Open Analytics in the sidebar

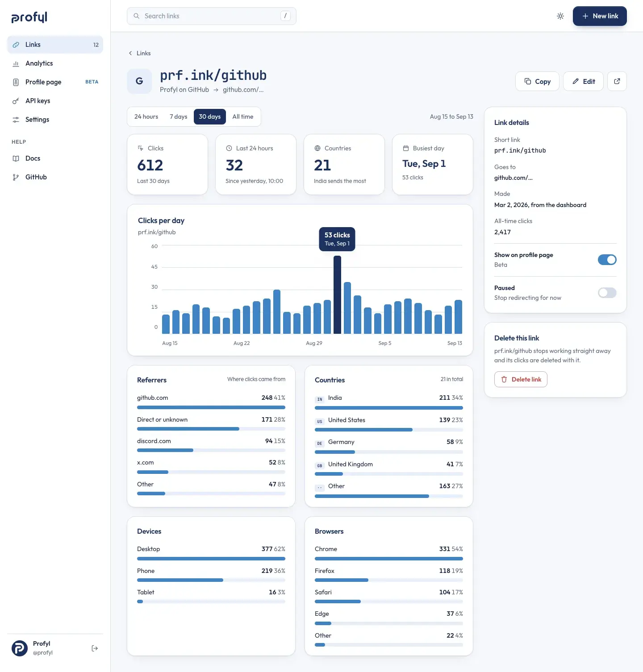pos(55,63)
